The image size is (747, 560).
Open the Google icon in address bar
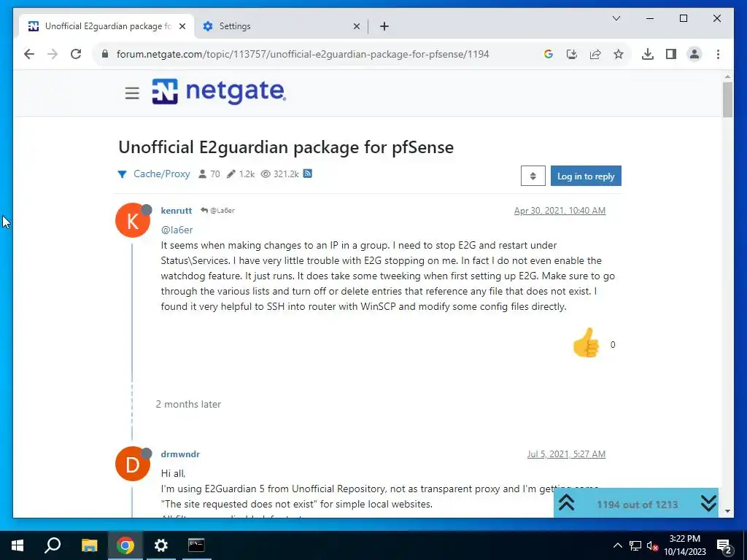(x=549, y=54)
